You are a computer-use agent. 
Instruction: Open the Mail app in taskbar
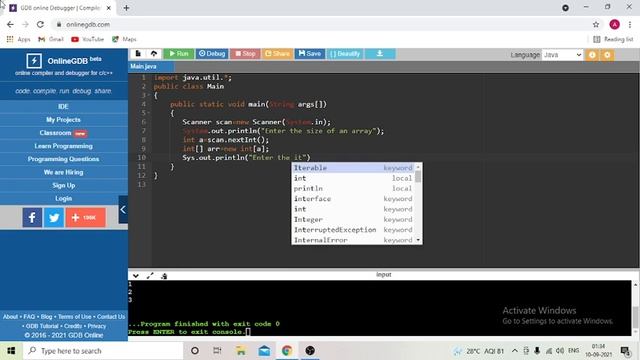click(264, 351)
